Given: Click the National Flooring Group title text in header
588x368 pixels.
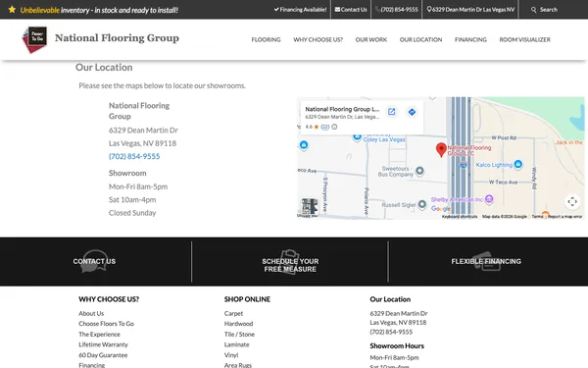Looking at the screenshot, I should tap(117, 38).
